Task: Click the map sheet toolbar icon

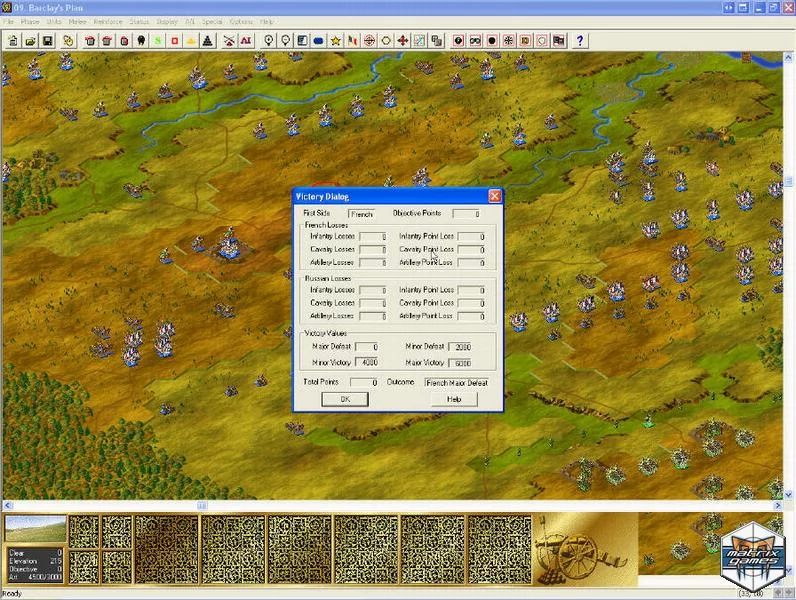Action: click(419, 41)
